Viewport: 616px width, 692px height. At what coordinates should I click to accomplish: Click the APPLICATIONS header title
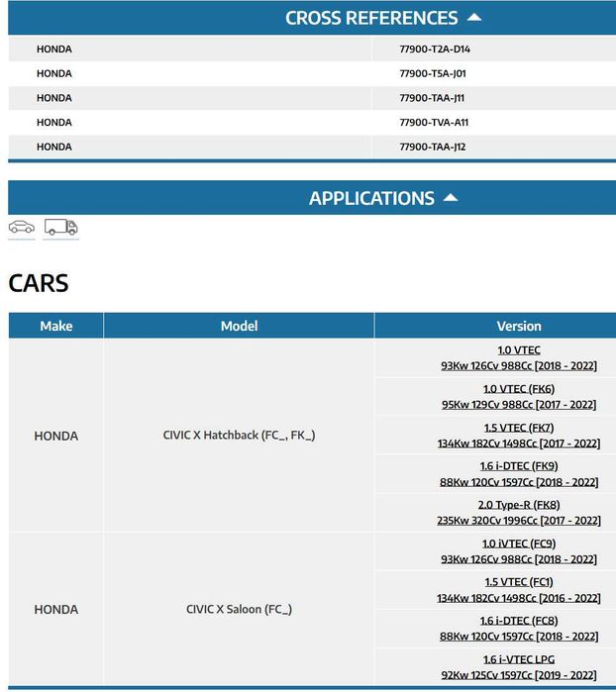pos(371,198)
